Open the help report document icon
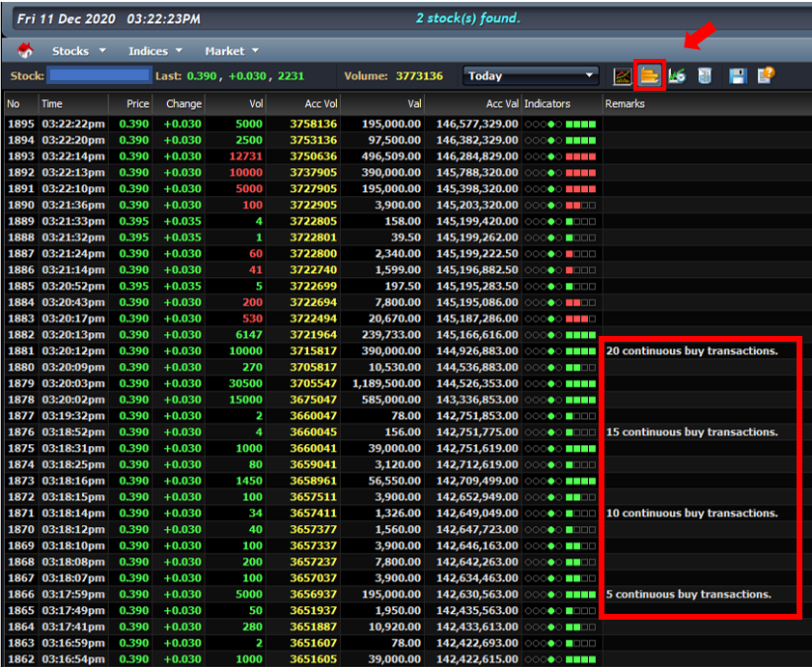 (x=764, y=75)
